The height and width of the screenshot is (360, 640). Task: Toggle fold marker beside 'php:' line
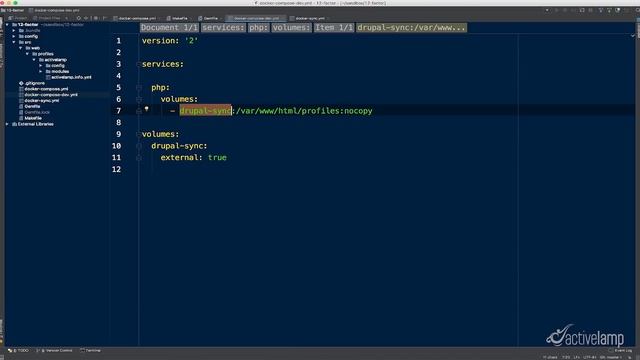click(139, 87)
